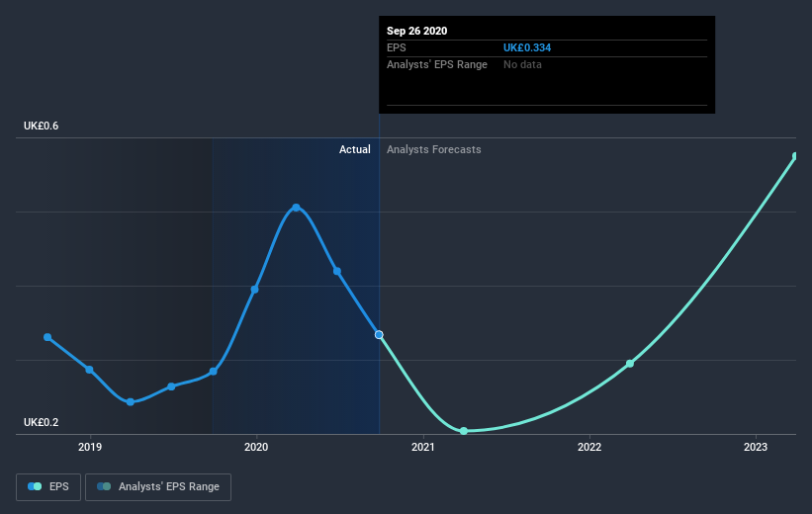The width and height of the screenshot is (812, 514).
Task: Click the Actual section label
Action: (355, 149)
